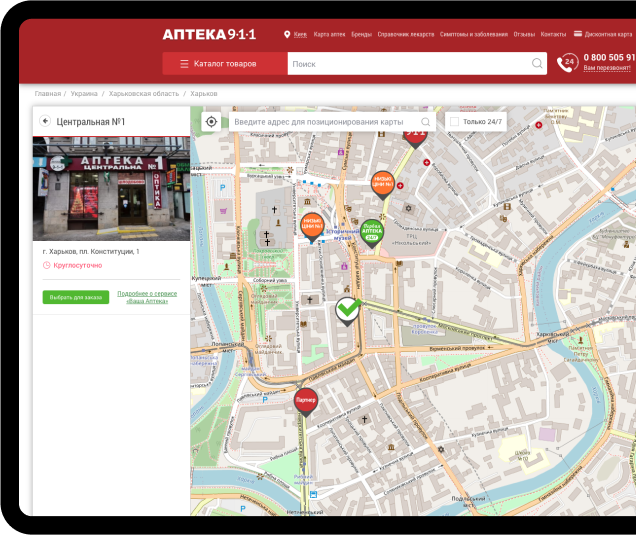The height and width of the screenshot is (535, 636).
Task: Click the selected checkmark map marker
Action: (348, 311)
